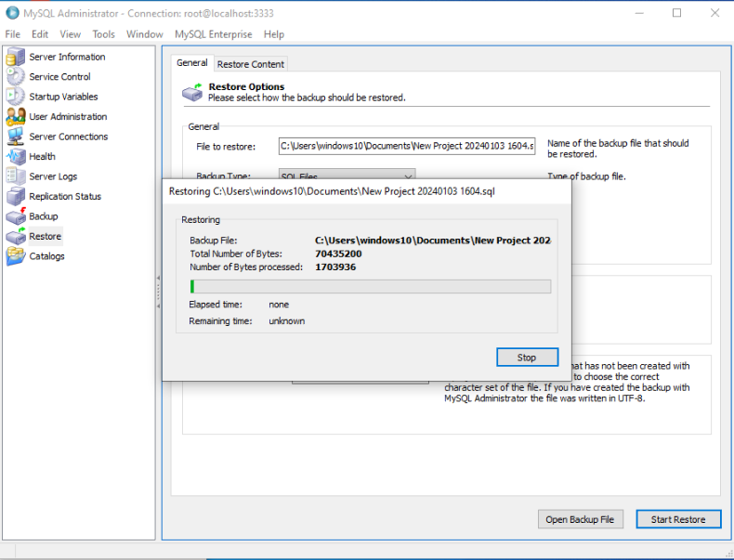
Task: Select the Service Control icon
Action: point(16,77)
